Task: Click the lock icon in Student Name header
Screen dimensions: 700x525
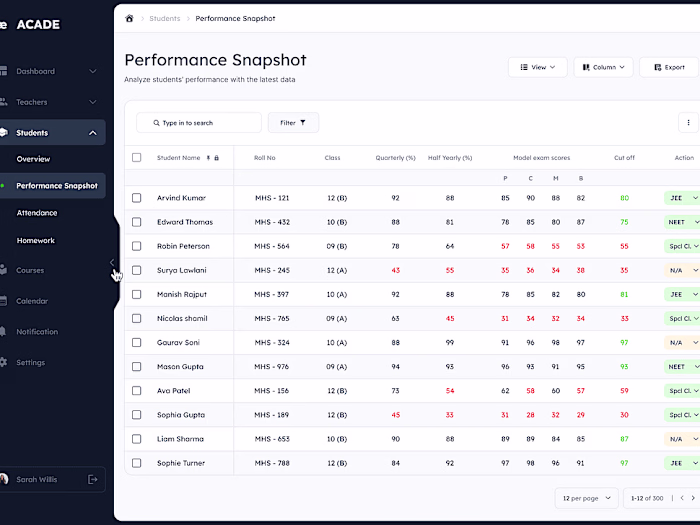Action: pyautogui.click(x=217, y=158)
